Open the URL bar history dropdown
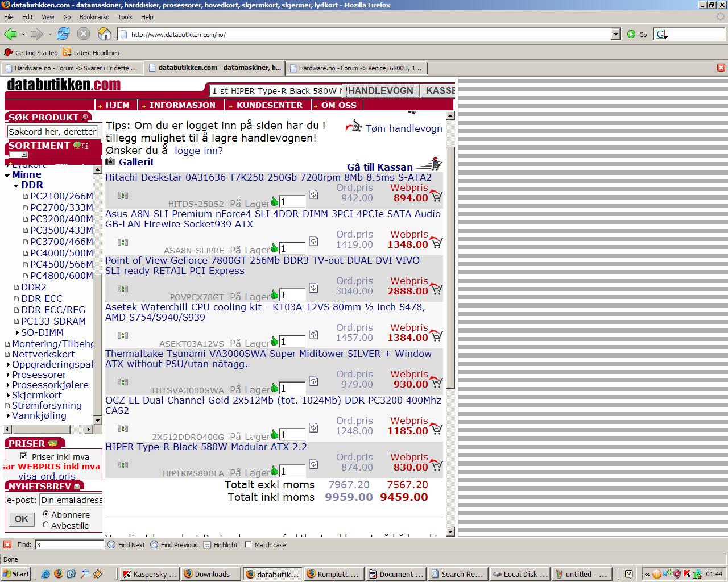 [x=615, y=34]
